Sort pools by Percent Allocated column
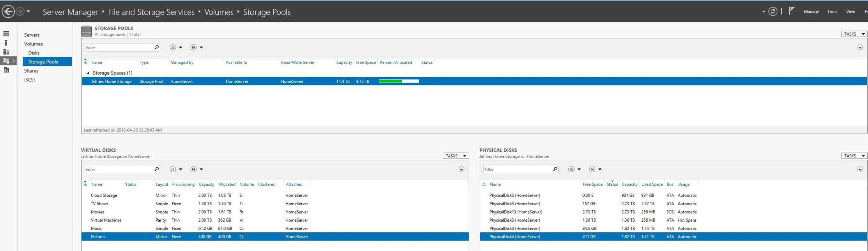Image resolution: width=868 pixels, height=251 pixels. click(x=396, y=63)
